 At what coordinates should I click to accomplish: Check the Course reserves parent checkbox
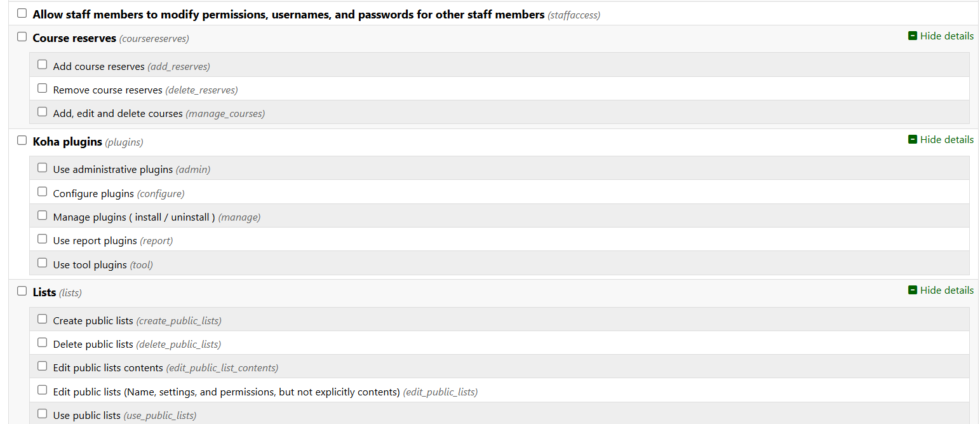tap(22, 37)
